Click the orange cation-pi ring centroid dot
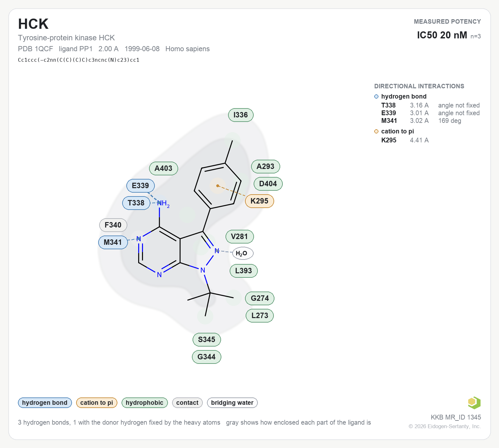Screen dimensions: 499x448 click(x=218, y=186)
